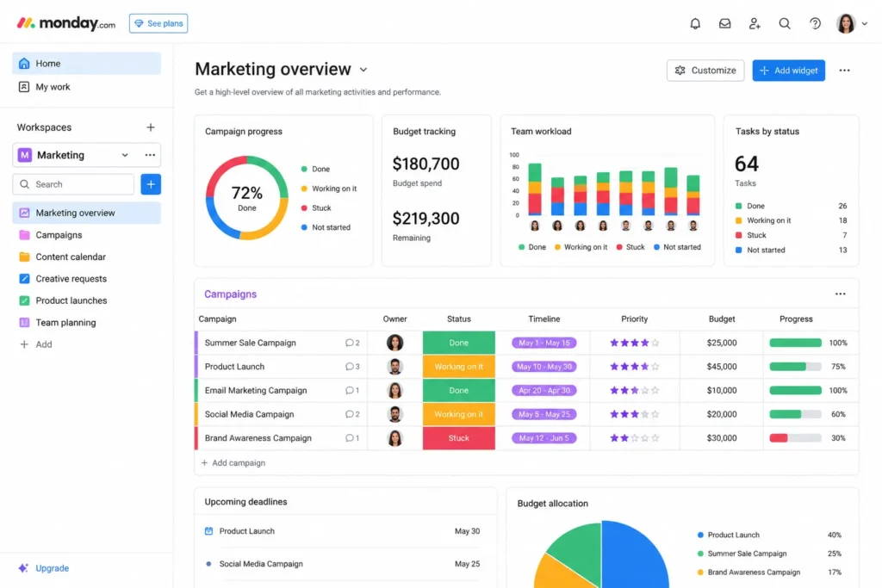The height and width of the screenshot is (588, 882).
Task: Change Social Media Campaign status cell
Action: click(x=459, y=414)
